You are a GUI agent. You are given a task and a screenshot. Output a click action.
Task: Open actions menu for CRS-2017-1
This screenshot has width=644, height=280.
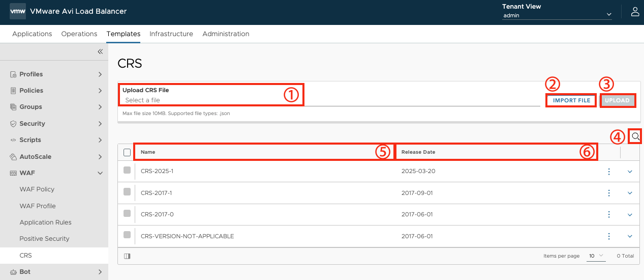pyautogui.click(x=609, y=193)
